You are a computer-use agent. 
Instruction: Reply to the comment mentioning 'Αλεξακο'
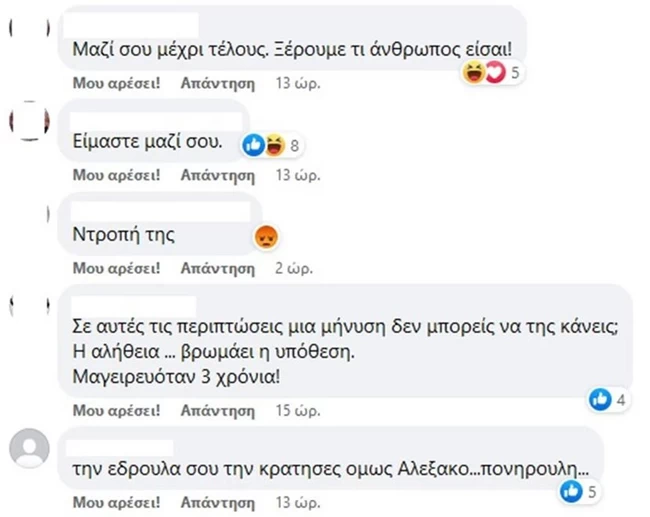[218, 499]
